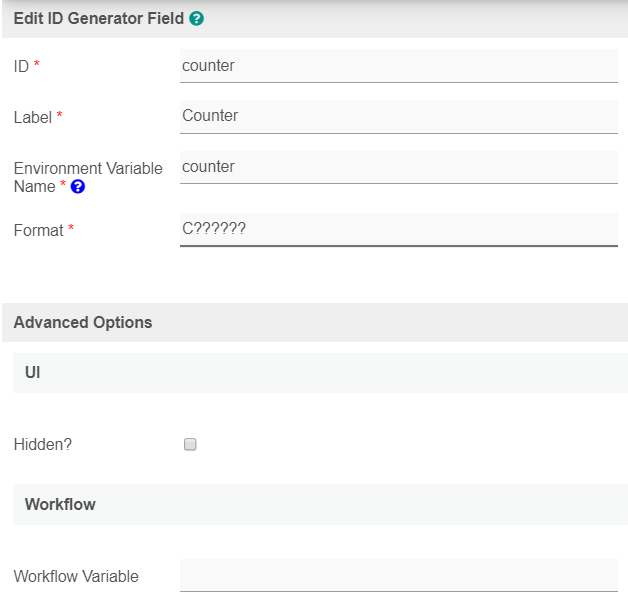Click the Format label text
Image resolution: width=628 pixels, height=602 pixels.
click(38, 230)
